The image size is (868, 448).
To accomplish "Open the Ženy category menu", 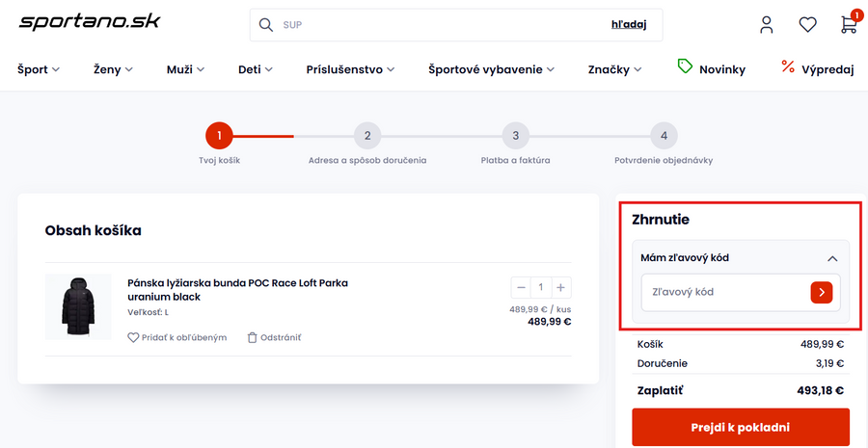I will coord(113,69).
